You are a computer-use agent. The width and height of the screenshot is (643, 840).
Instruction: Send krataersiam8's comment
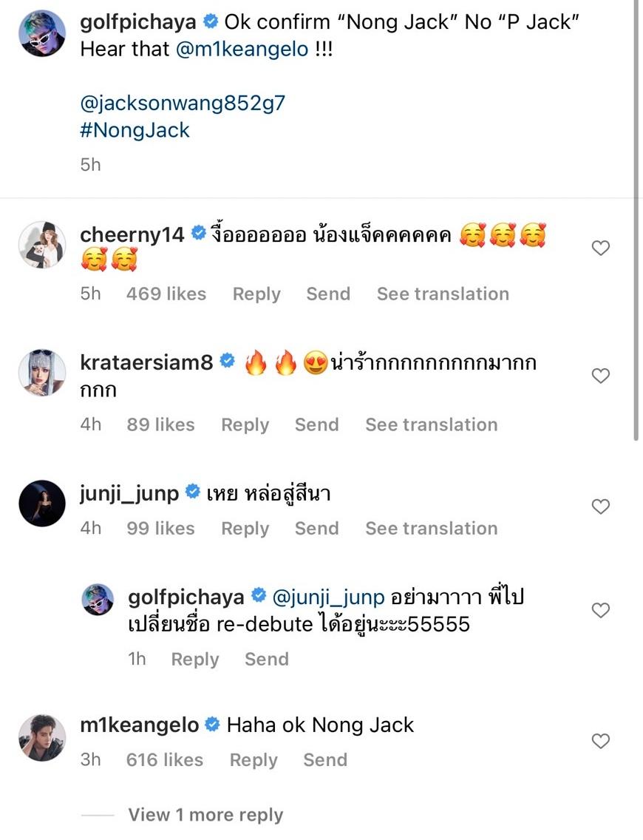pos(316,424)
